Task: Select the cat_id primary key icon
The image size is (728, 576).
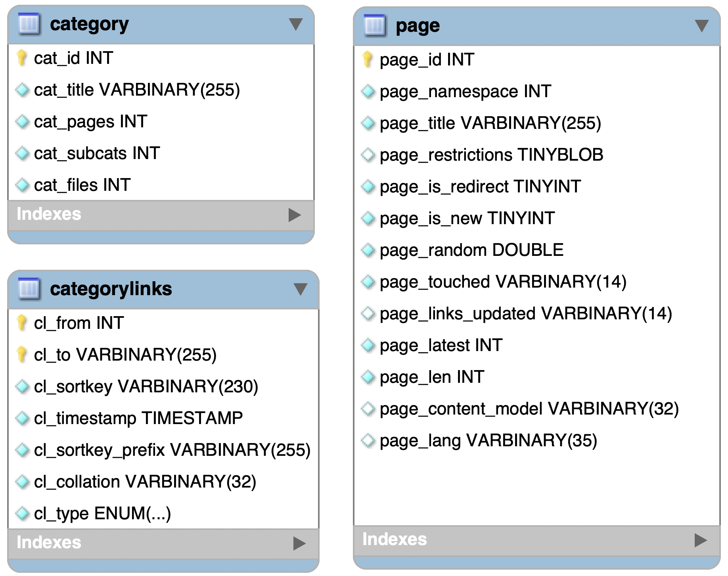Action: [22, 58]
